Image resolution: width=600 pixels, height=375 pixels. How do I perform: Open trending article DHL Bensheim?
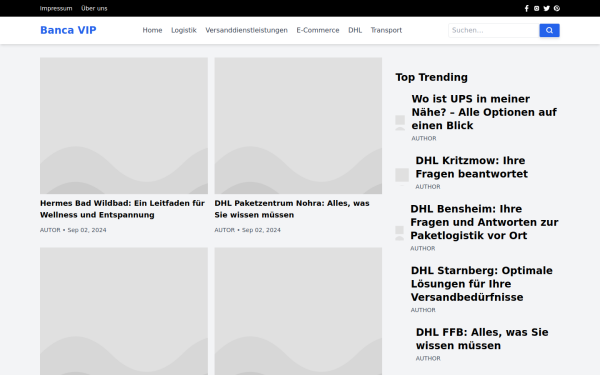(x=484, y=222)
